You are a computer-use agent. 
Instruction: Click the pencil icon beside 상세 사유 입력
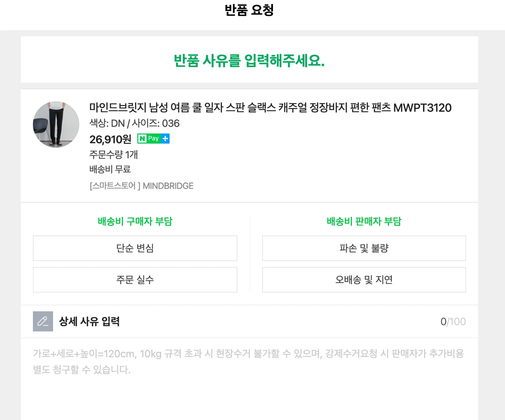[x=43, y=321]
